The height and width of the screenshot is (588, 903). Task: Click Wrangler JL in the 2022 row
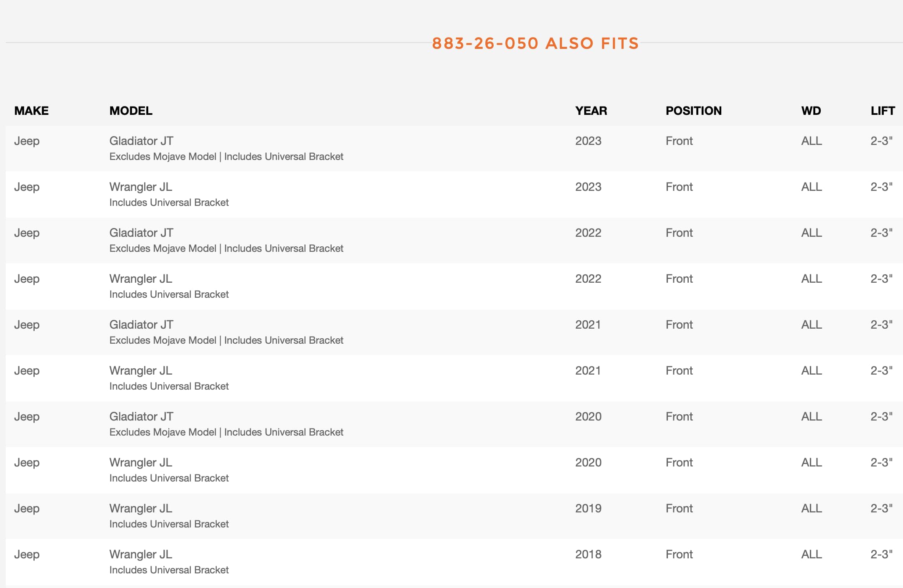tap(141, 279)
